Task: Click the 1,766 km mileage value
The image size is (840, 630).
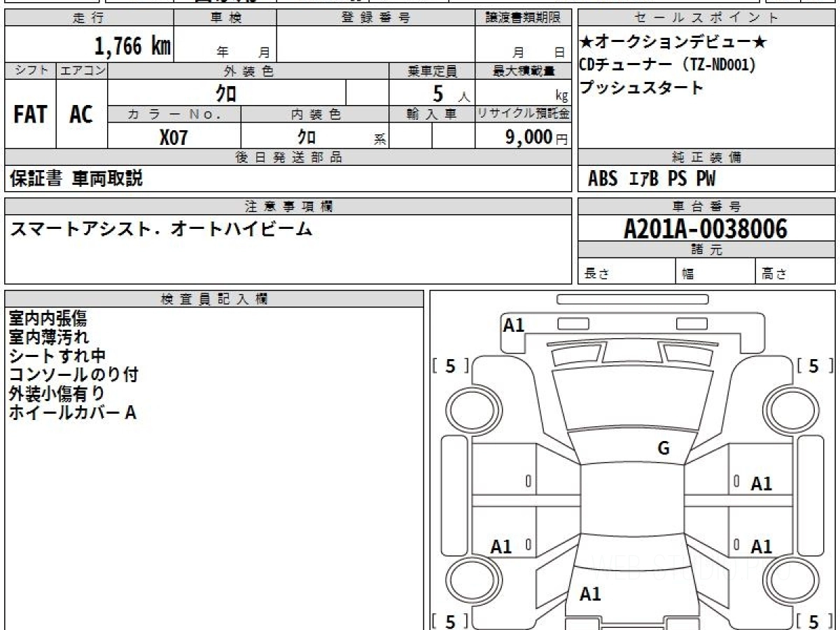Action: pyautogui.click(x=132, y=47)
